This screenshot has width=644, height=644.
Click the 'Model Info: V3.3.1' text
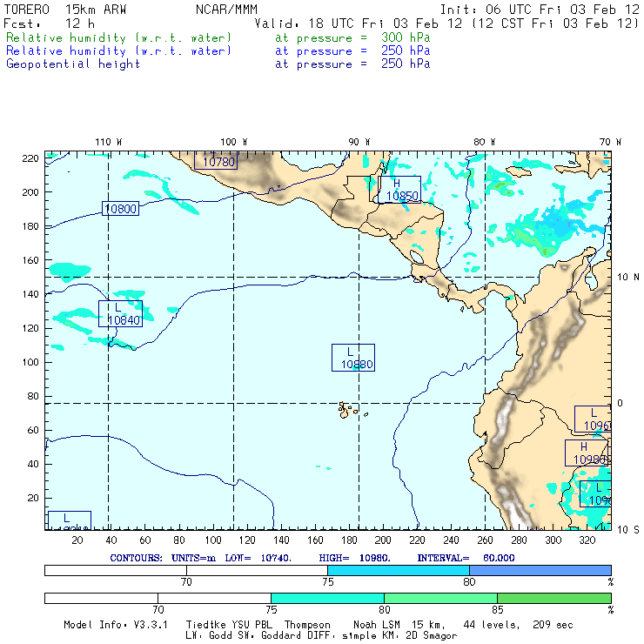(x=116, y=625)
